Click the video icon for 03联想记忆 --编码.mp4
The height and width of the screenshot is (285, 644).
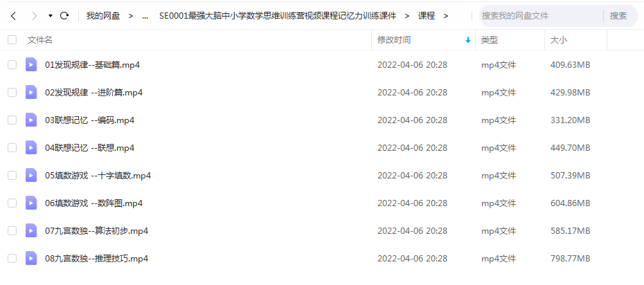click(31, 120)
